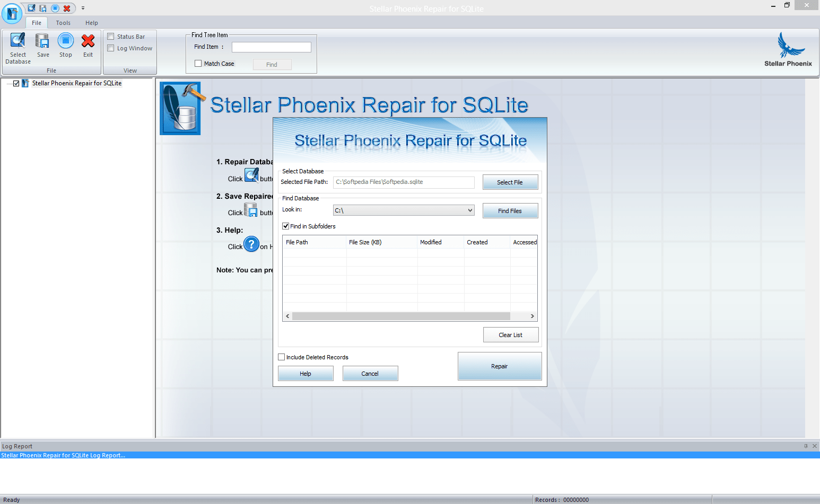
Task: Open the Look in drive dropdown
Action: 469,210
